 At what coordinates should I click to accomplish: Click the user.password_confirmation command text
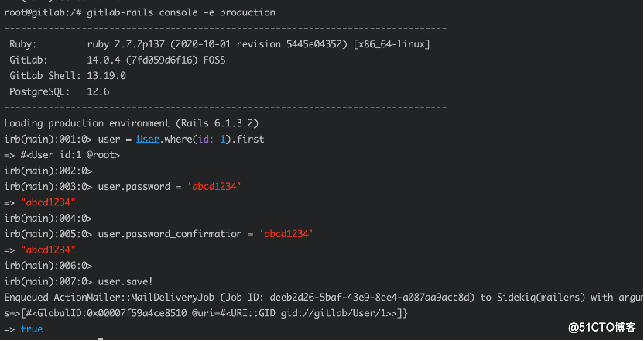[170, 234]
